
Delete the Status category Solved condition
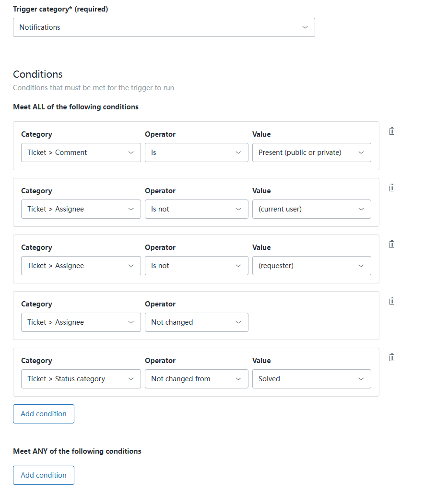coord(392,357)
